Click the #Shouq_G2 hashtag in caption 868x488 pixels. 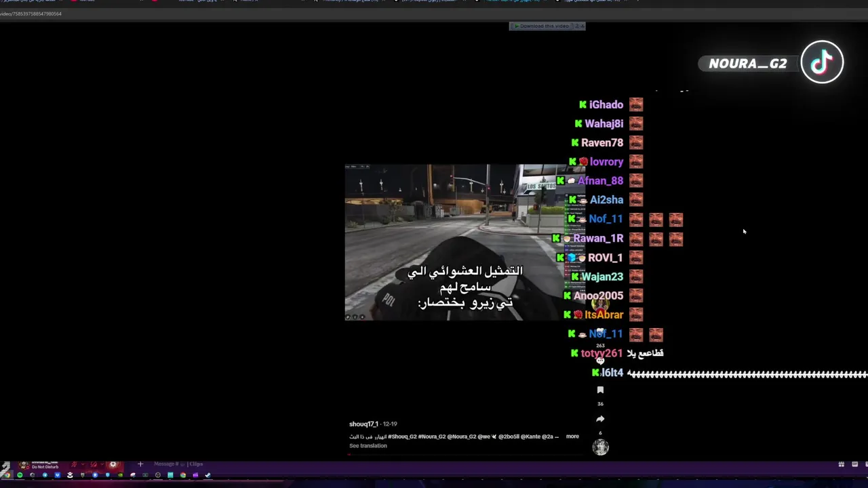click(x=402, y=436)
